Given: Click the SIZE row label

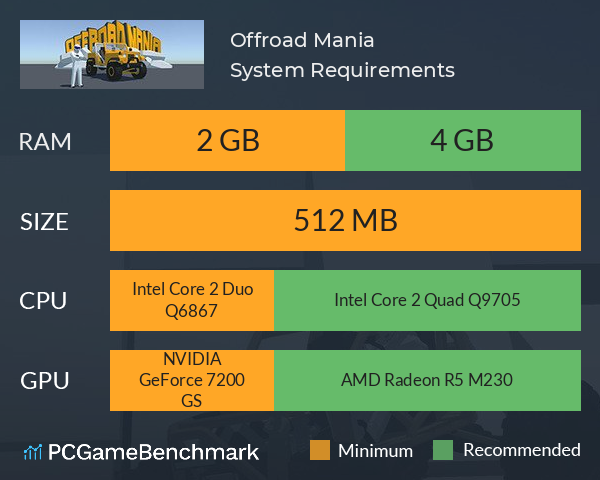Looking at the screenshot, I should 44,222.
